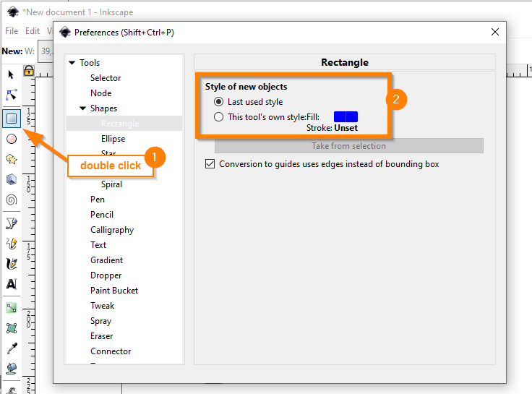The width and height of the screenshot is (532, 394).
Task: Open Calligraphy tool preferences
Action: click(x=112, y=230)
